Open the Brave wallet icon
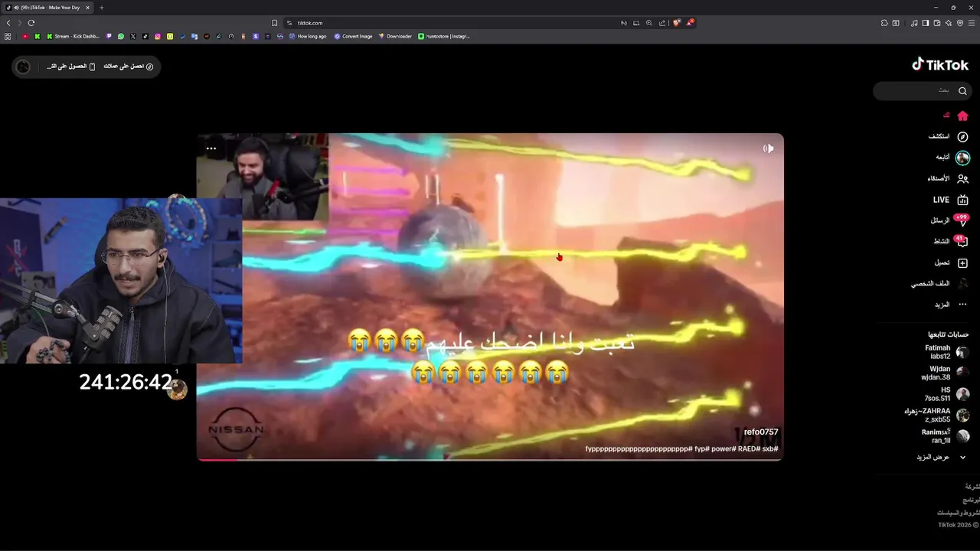Image resolution: width=980 pixels, height=551 pixels. point(936,23)
